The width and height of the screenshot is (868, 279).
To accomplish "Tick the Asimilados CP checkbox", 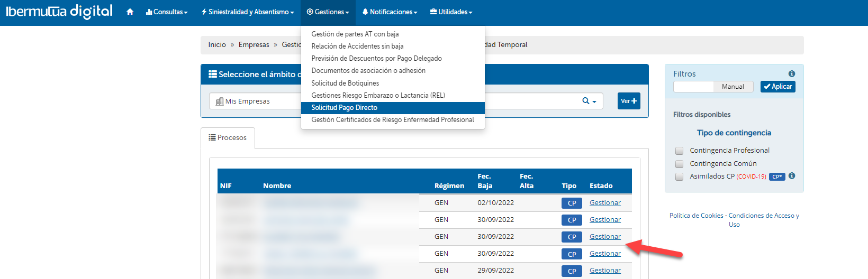I will (679, 176).
